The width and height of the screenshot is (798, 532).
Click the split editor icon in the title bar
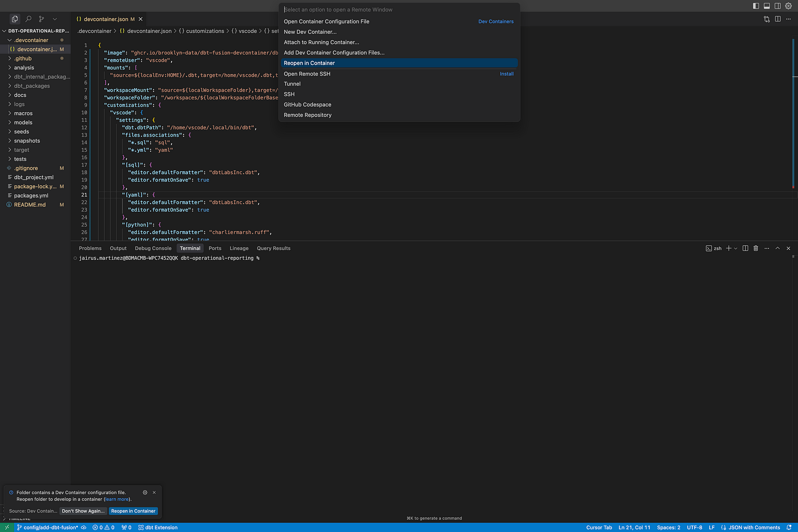tap(778, 18)
